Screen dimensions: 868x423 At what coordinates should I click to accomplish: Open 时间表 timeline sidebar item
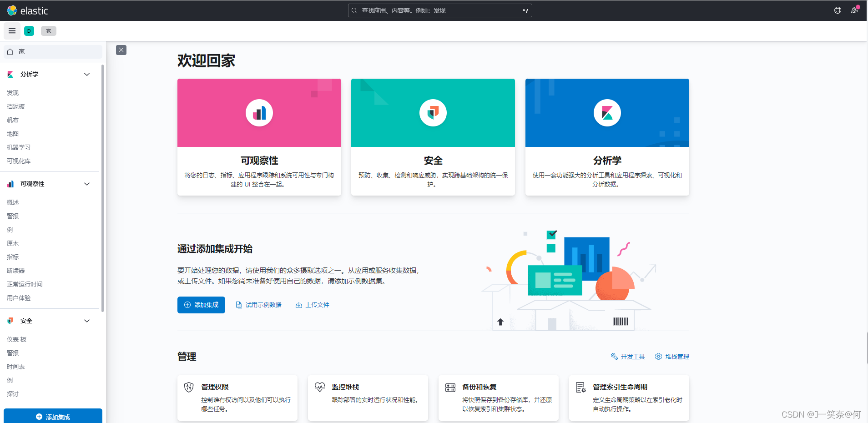[x=16, y=367]
